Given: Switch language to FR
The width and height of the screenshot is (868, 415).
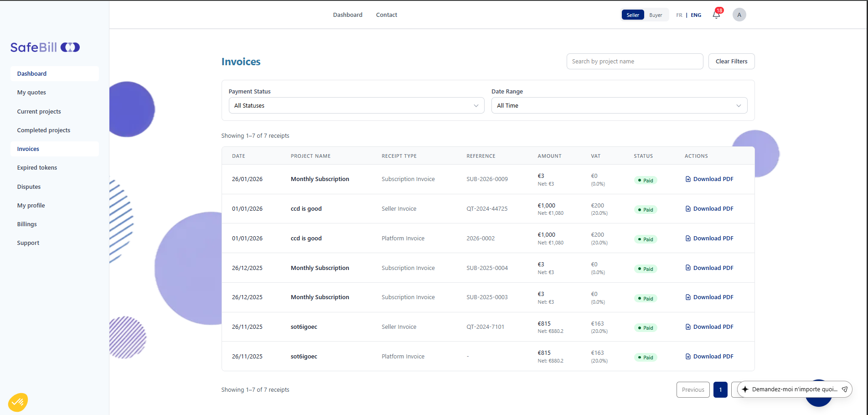Looking at the screenshot, I should (679, 15).
